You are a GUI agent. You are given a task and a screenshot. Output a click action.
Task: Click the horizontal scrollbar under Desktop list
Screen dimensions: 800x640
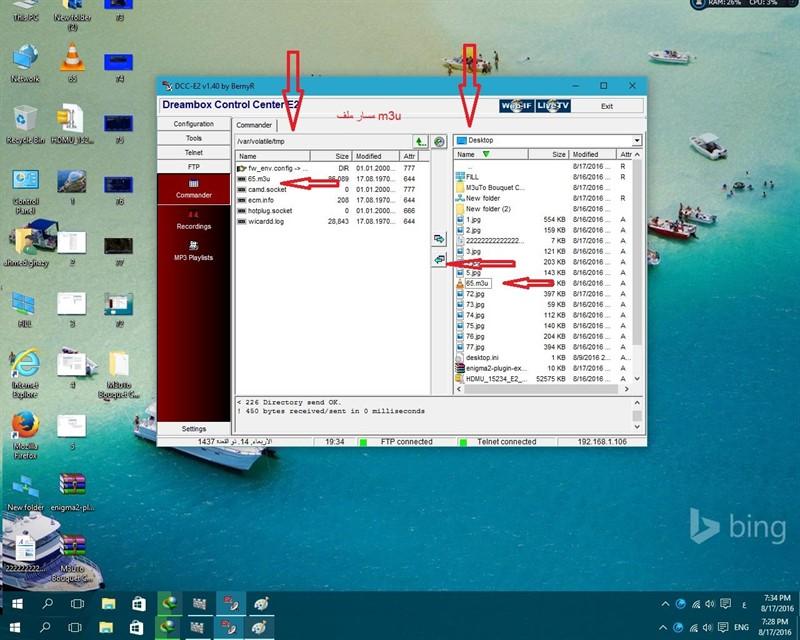tap(543, 389)
